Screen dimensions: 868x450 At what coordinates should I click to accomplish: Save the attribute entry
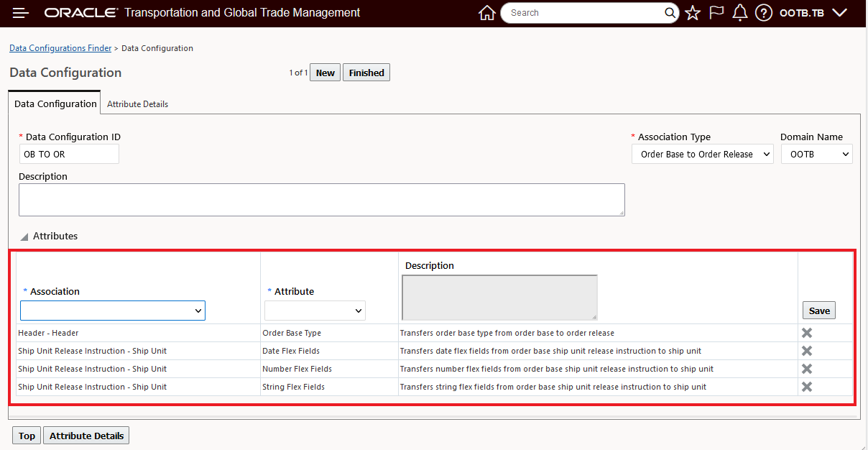click(819, 311)
